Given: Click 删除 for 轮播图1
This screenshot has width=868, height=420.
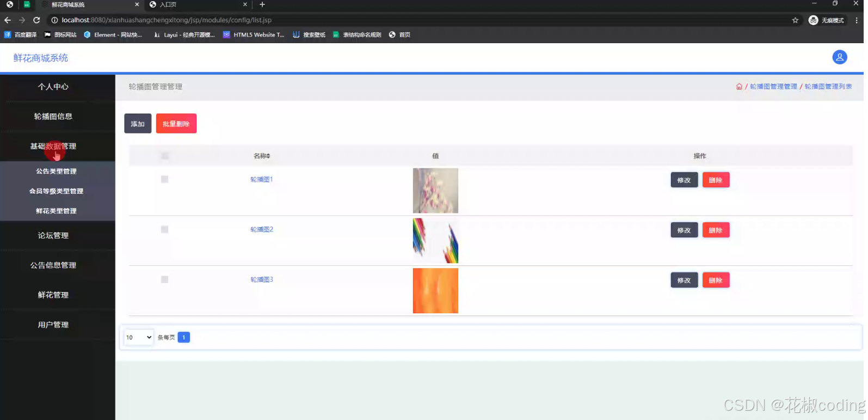Looking at the screenshot, I should [716, 180].
